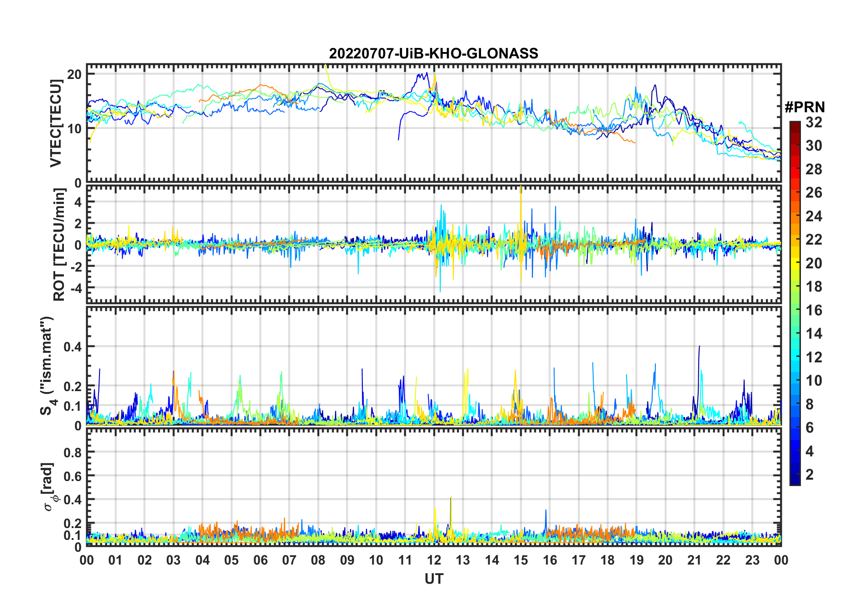Click colorbar tick label 2
868x607 pixels.
click(810, 475)
